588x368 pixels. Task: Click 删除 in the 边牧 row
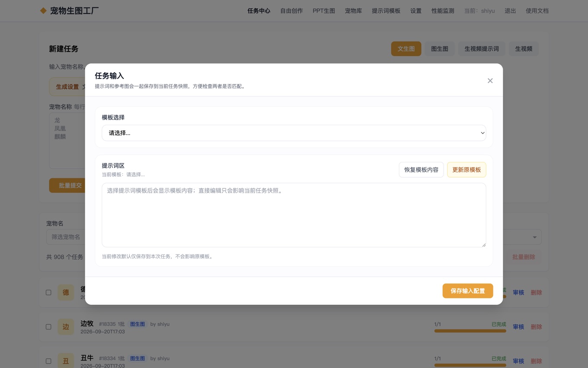coord(536,327)
